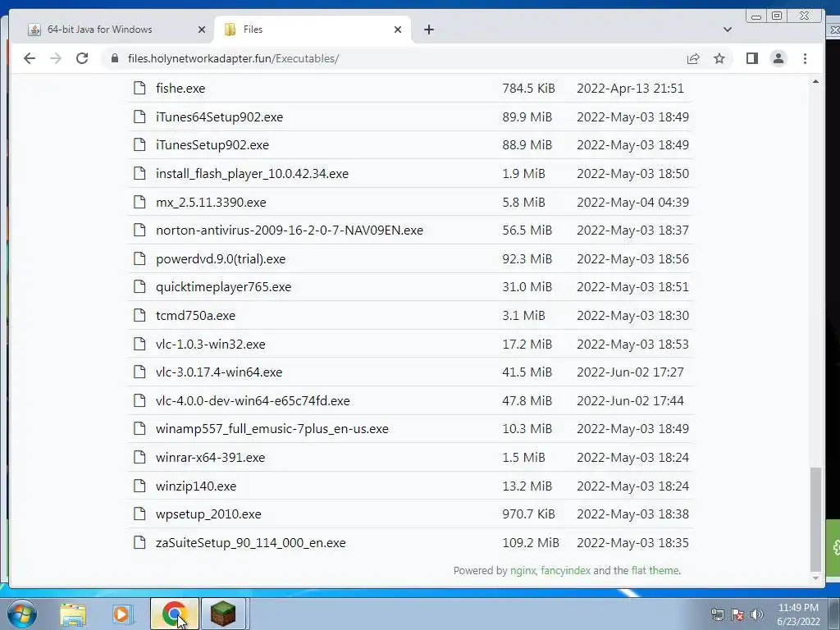Image resolution: width=840 pixels, height=630 pixels.
Task: Close the Files tab
Action: point(398,30)
